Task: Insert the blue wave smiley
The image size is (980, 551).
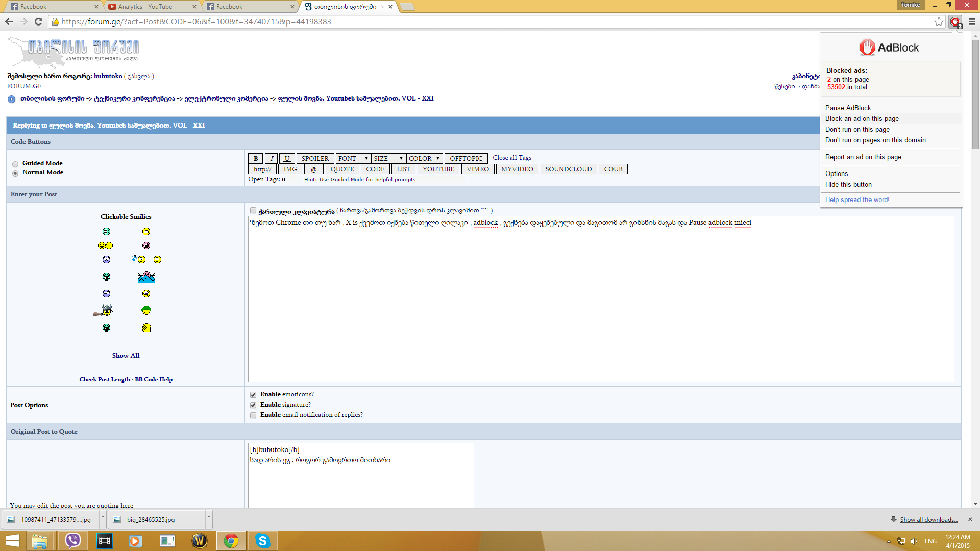Action: tap(146, 277)
